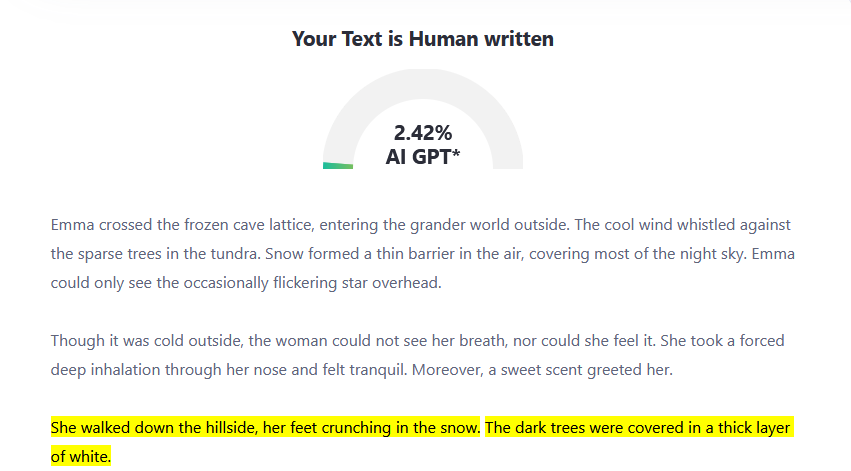Click the "AI GPT*" label under the score

click(423, 156)
